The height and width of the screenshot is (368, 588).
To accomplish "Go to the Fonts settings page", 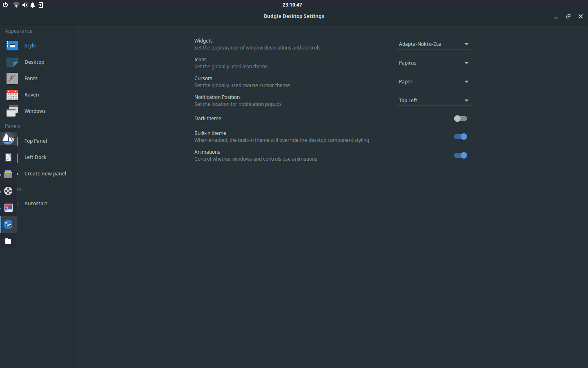I will [31, 79].
